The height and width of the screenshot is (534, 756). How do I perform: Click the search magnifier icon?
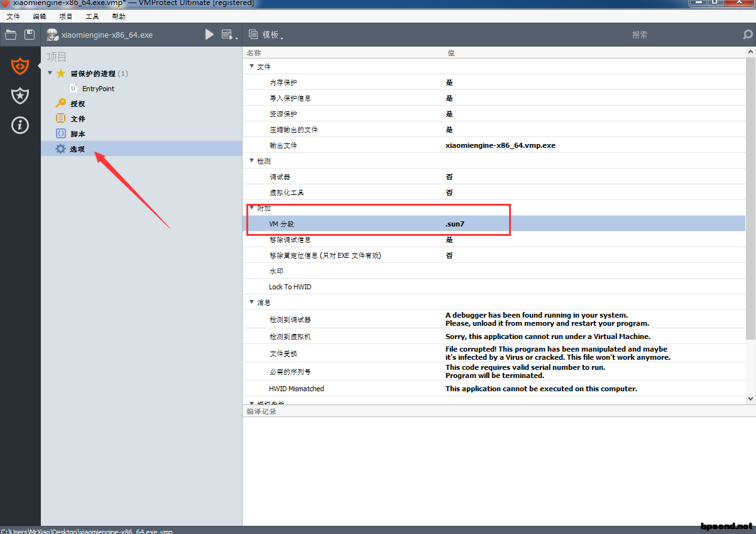tap(748, 35)
